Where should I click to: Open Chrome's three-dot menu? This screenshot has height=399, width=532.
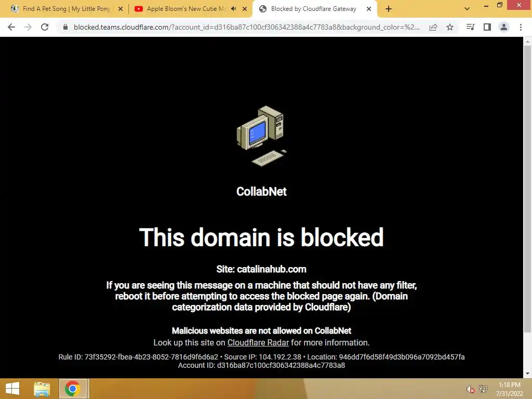click(x=521, y=27)
